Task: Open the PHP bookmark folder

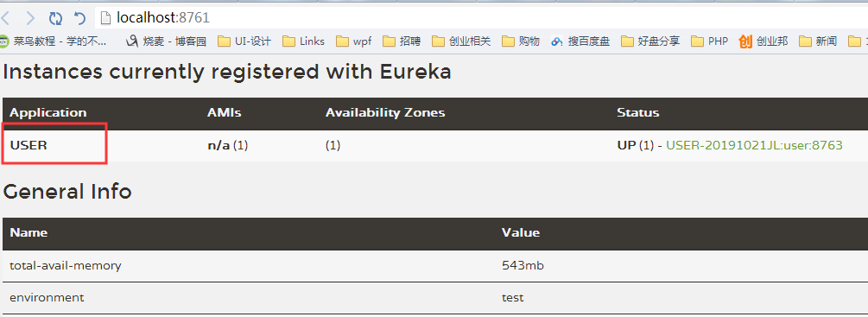Action: click(x=709, y=41)
